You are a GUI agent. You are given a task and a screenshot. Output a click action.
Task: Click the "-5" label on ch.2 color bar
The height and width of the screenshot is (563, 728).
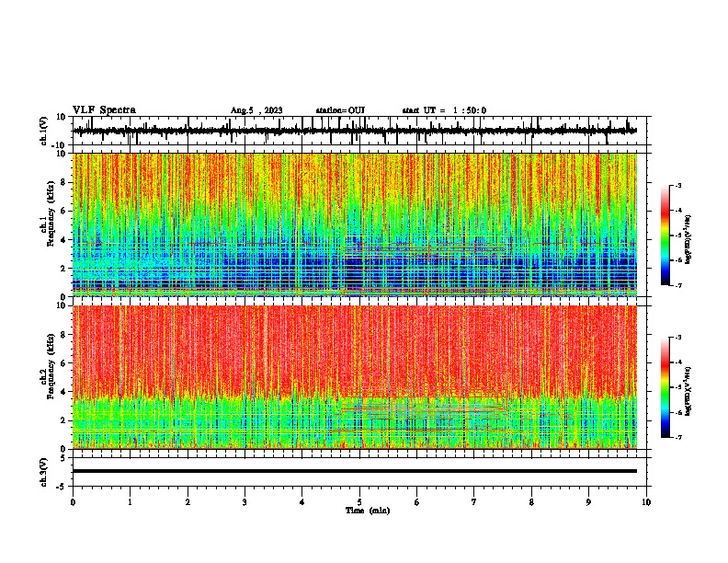pos(678,387)
